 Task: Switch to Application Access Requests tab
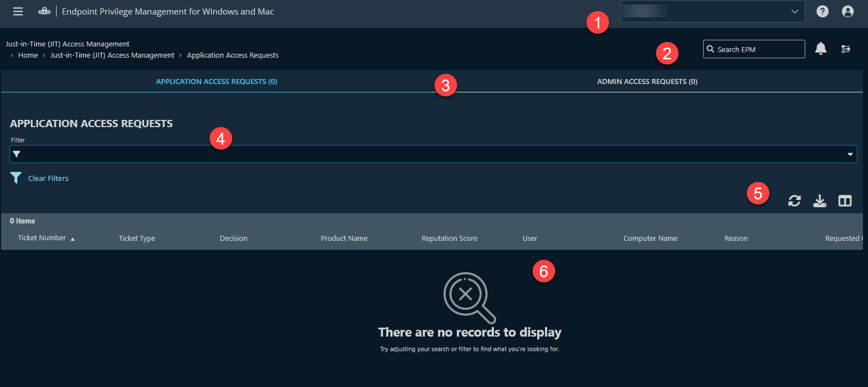216,82
